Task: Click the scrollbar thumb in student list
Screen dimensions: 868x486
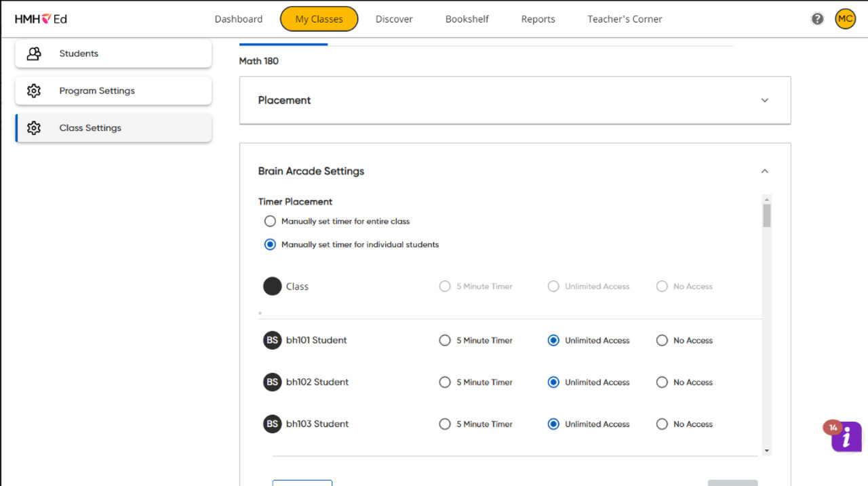Action: pos(767,216)
